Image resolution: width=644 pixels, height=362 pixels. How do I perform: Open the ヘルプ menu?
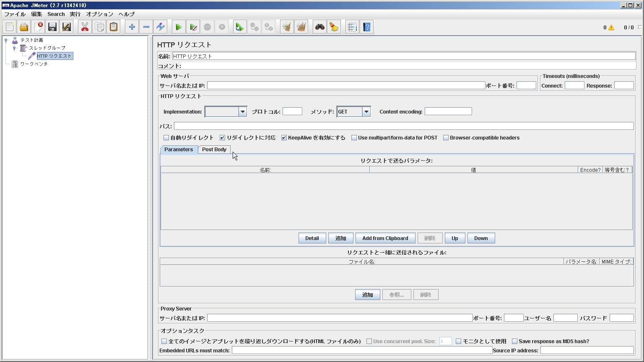point(126,14)
